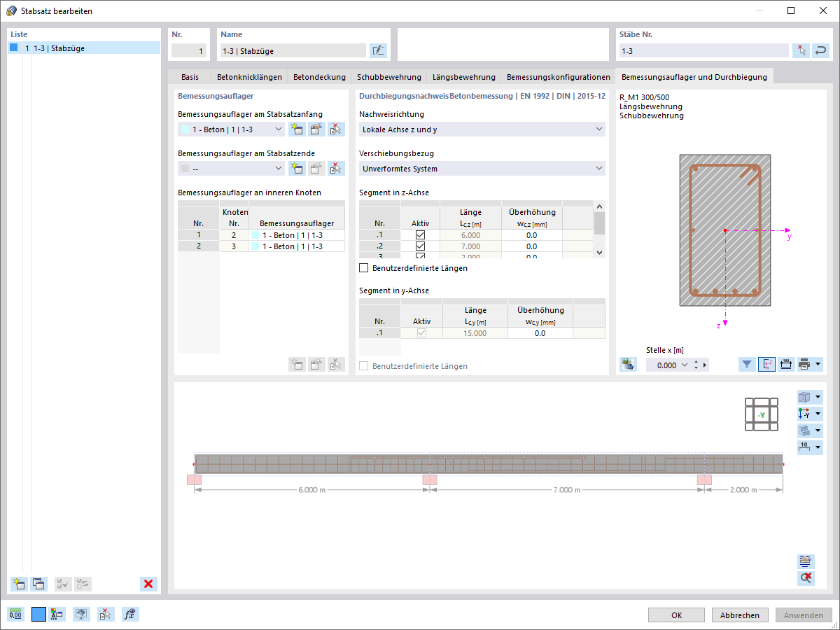Select list entry 1-3 | Stabzüge
This screenshot has height=630, width=840.
84,48
